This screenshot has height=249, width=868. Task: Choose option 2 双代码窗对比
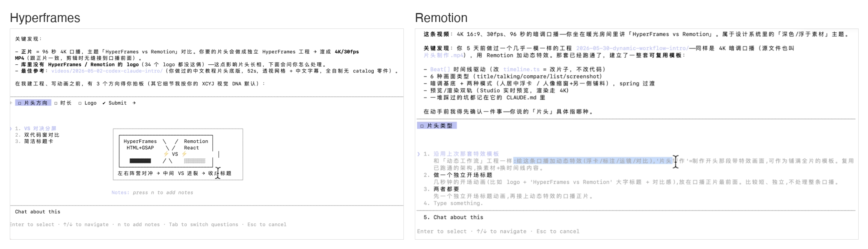click(37, 135)
